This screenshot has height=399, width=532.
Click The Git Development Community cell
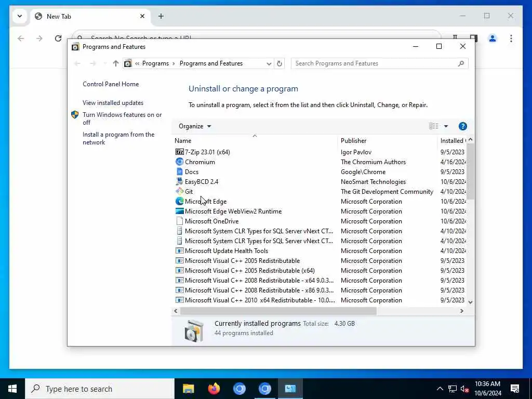pyautogui.click(x=387, y=191)
